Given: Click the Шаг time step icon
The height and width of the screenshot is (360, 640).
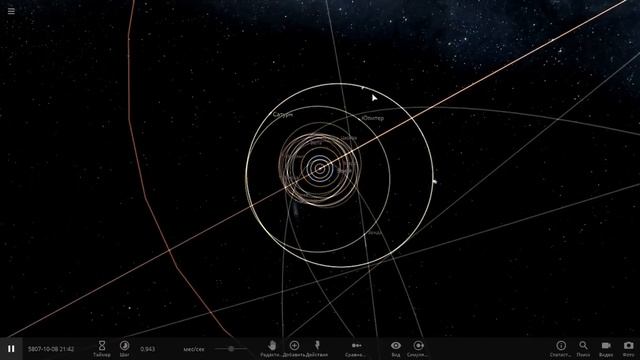Looking at the screenshot, I should click(x=124, y=349).
